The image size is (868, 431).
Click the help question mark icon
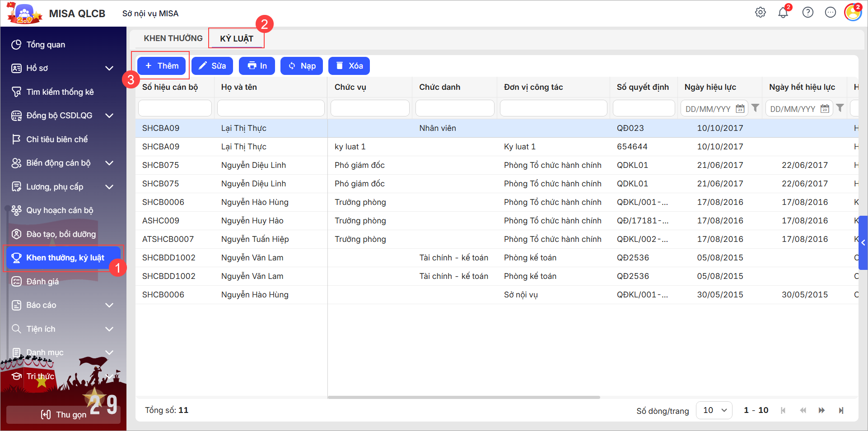[x=807, y=13]
